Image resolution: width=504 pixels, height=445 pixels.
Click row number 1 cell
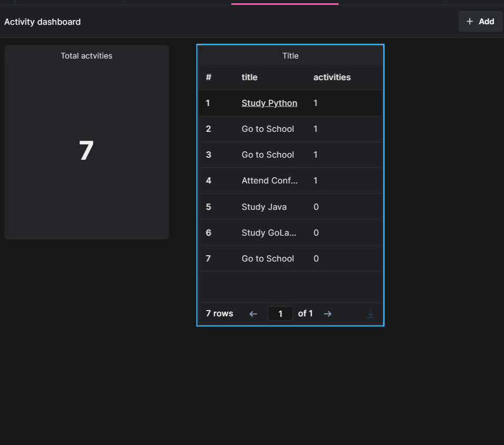[x=208, y=103]
